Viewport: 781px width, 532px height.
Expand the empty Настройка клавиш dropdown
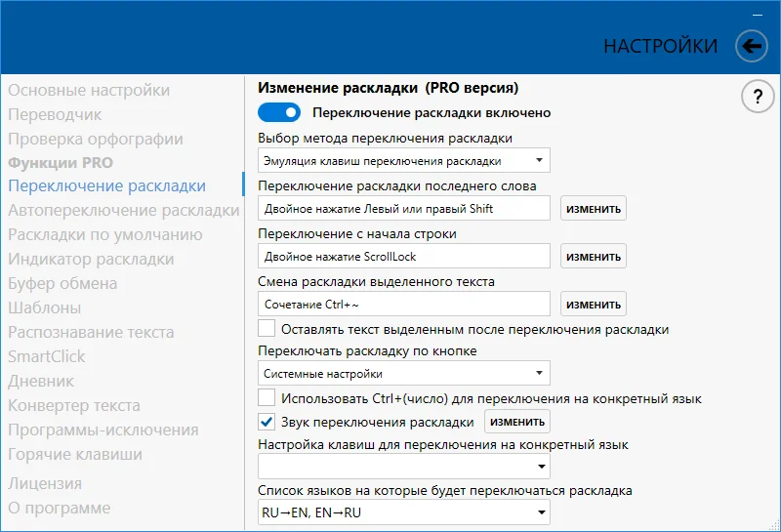(404, 467)
